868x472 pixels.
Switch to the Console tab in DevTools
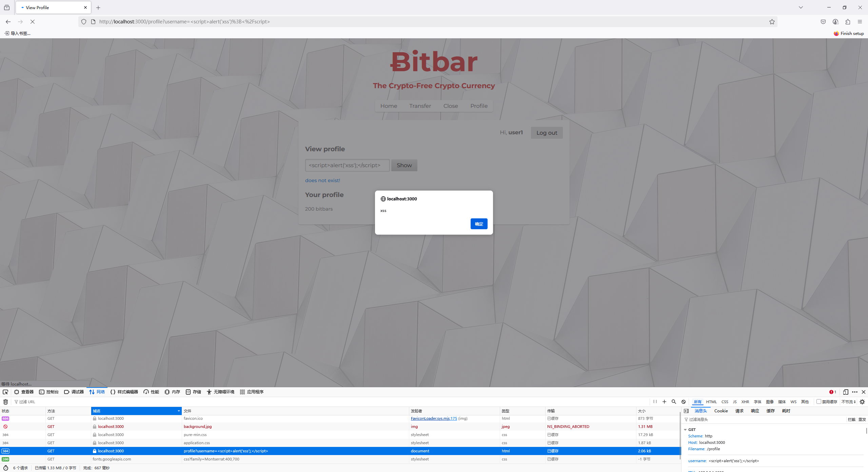[x=49, y=392]
